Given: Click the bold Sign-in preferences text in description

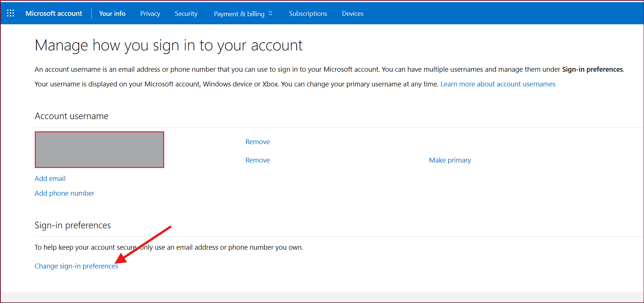Looking at the screenshot, I should 592,69.
